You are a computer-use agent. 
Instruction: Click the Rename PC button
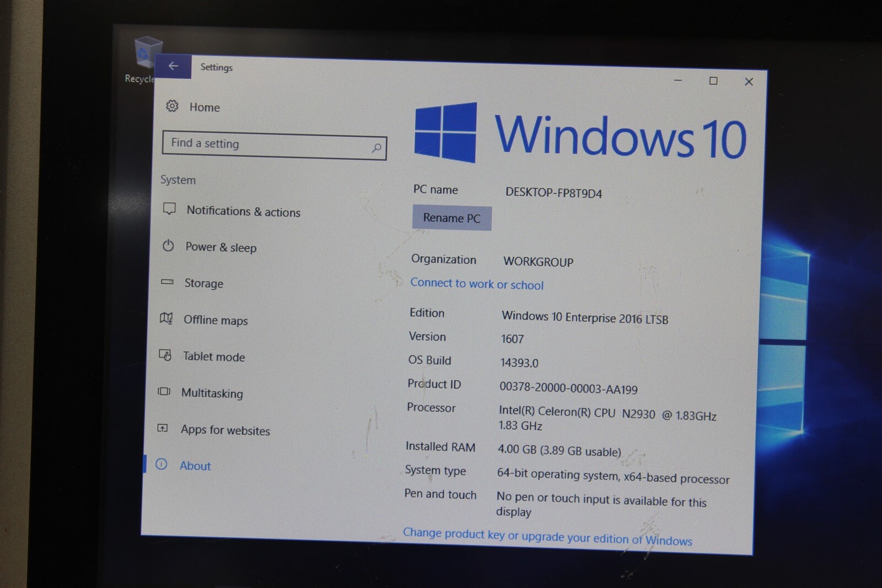click(451, 218)
